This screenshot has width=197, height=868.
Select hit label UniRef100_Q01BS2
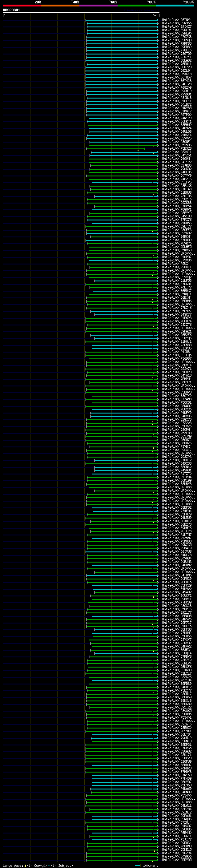coord(176,105)
